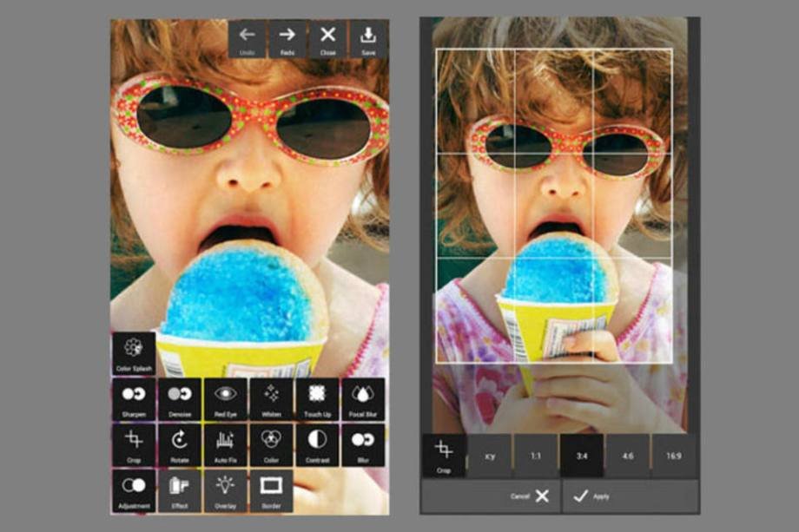Undo the last edit

click(248, 39)
